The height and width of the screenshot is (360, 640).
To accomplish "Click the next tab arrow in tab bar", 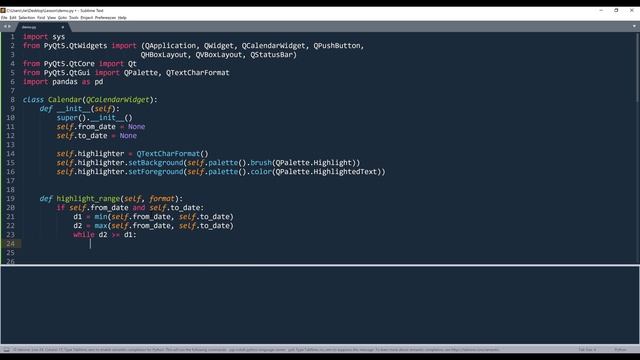I will click(x=9, y=27).
